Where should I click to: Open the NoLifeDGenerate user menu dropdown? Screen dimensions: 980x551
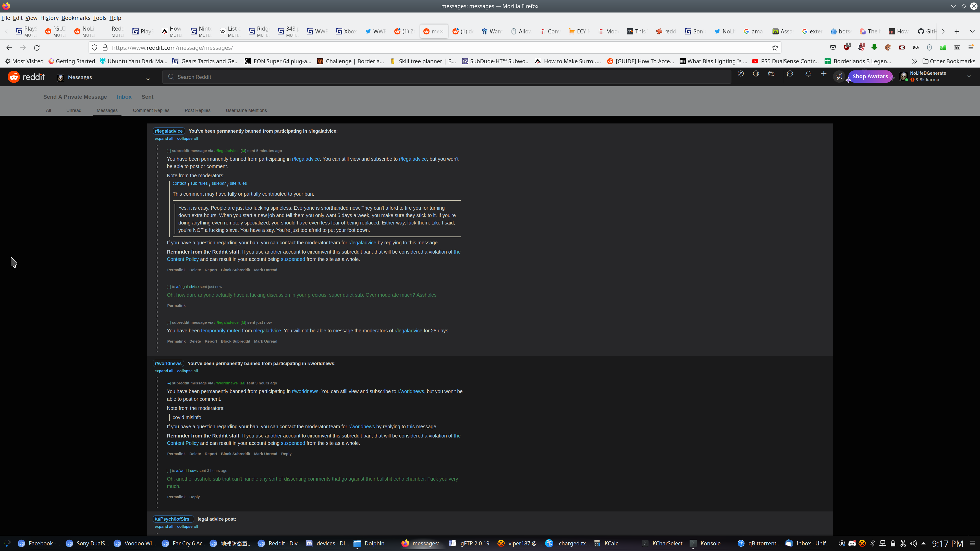tap(969, 77)
